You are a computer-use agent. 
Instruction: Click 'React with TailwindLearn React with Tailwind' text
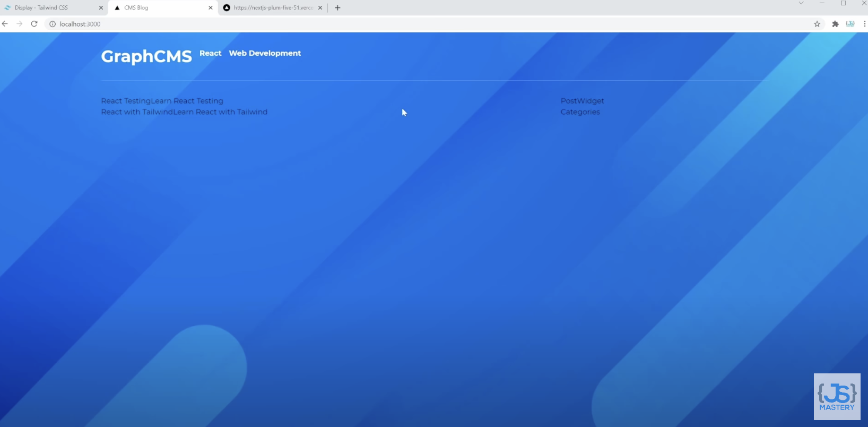(x=184, y=112)
